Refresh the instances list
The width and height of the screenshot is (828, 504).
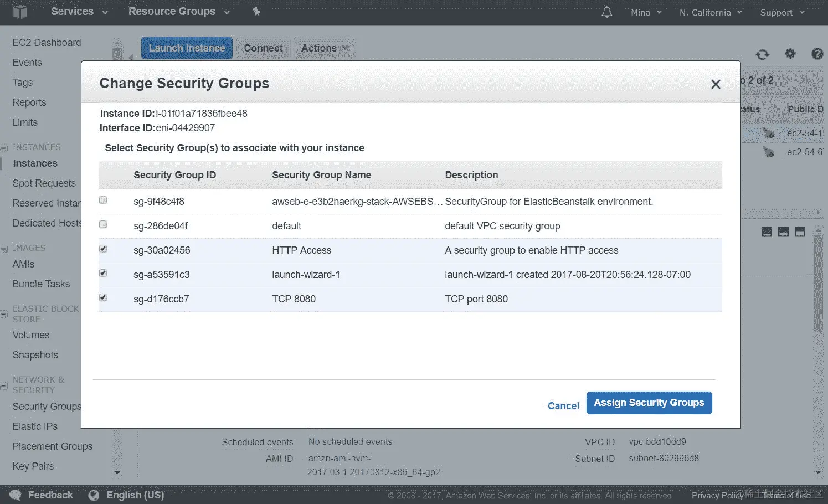tap(763, 54)
